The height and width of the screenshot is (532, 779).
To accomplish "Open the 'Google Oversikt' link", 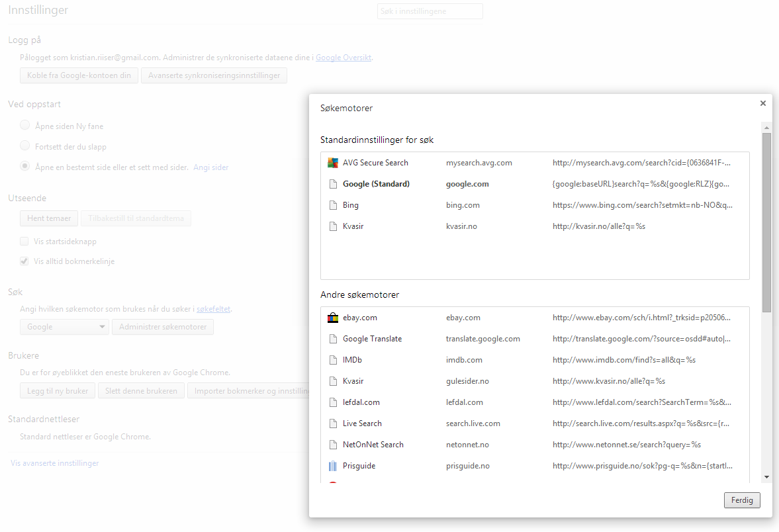I will pos(344,58).
